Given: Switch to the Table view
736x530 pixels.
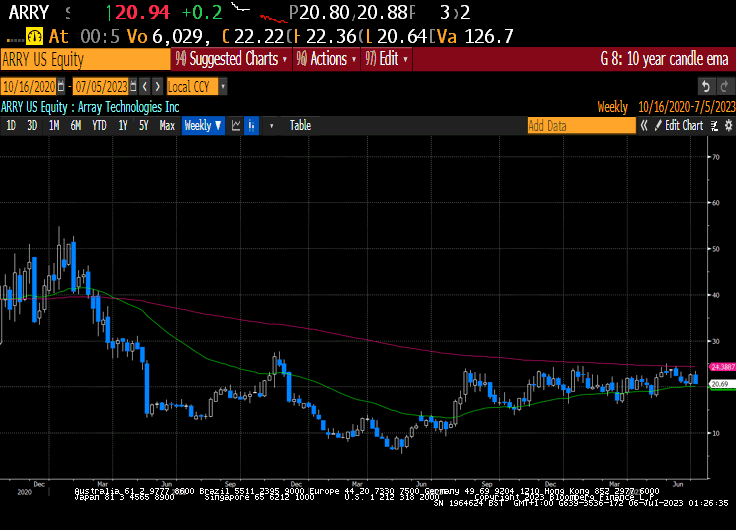Looking at the screenshot, I should [x=300, y=125].
